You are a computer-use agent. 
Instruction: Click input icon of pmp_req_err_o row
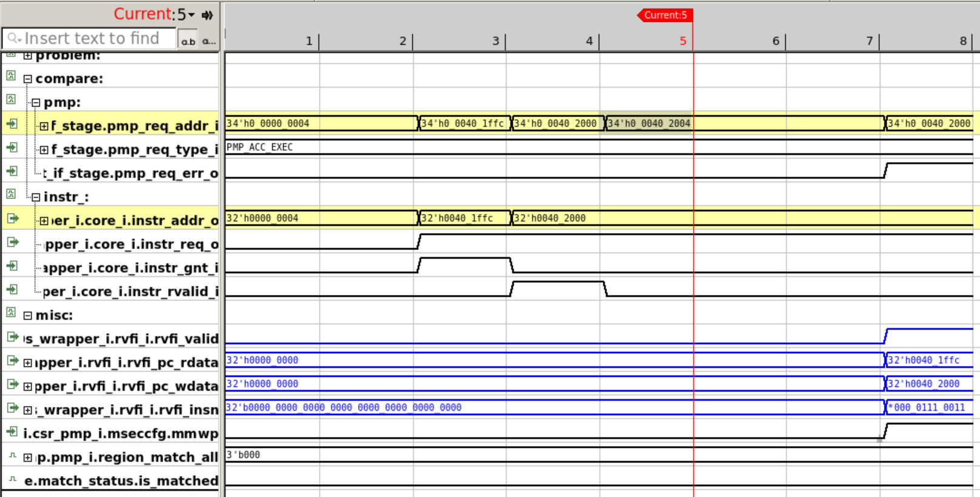(x=12, y=171)
